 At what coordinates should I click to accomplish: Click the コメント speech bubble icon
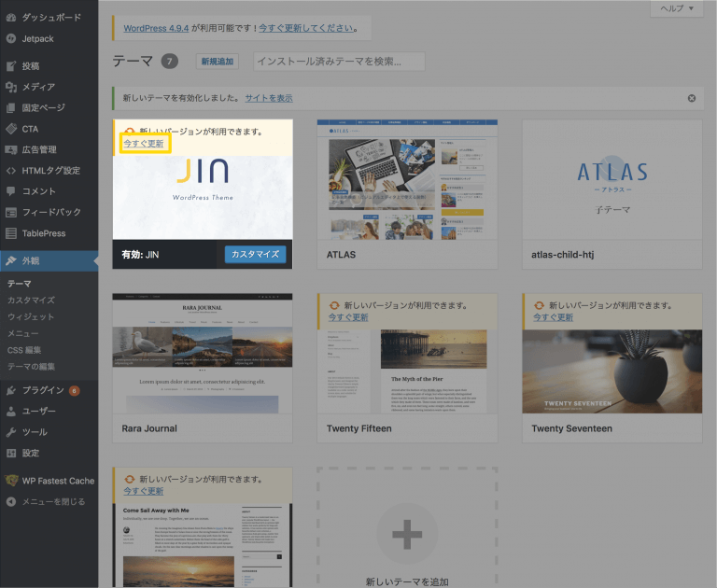click(11, 191)
